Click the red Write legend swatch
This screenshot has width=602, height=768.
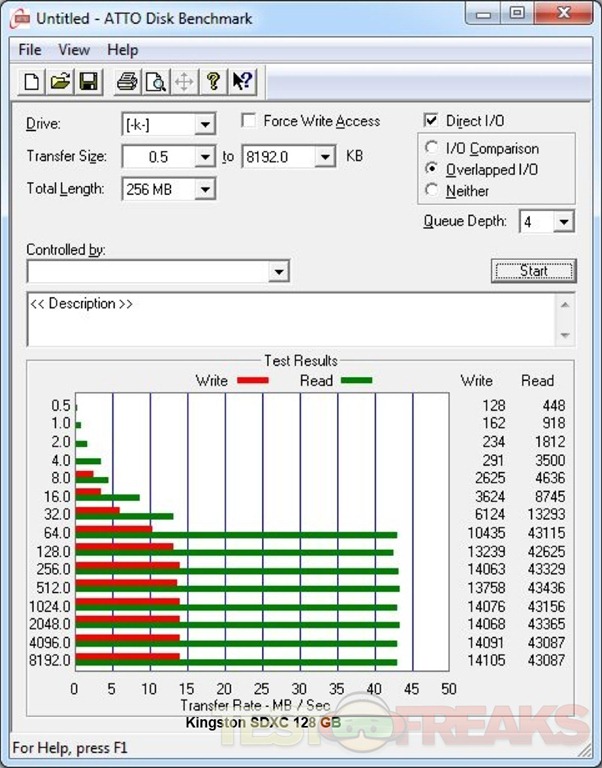pos(252,381)
